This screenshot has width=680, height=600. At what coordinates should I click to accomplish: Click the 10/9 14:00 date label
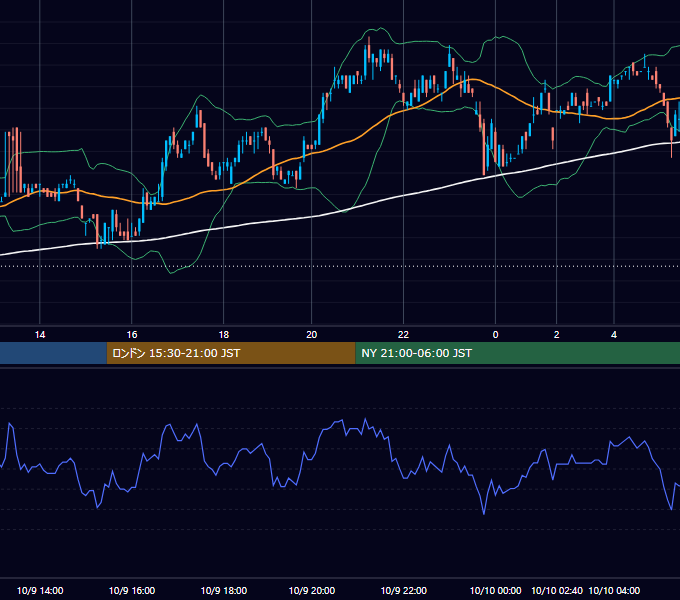40,590
